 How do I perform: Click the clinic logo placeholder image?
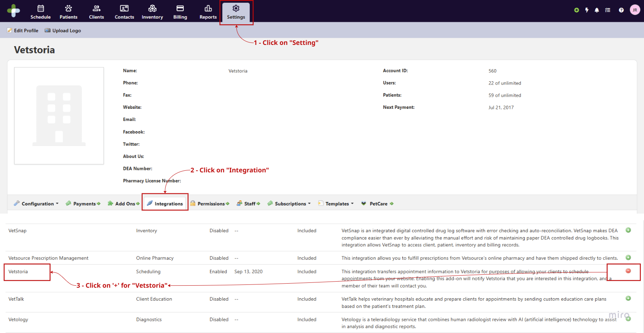59,116
